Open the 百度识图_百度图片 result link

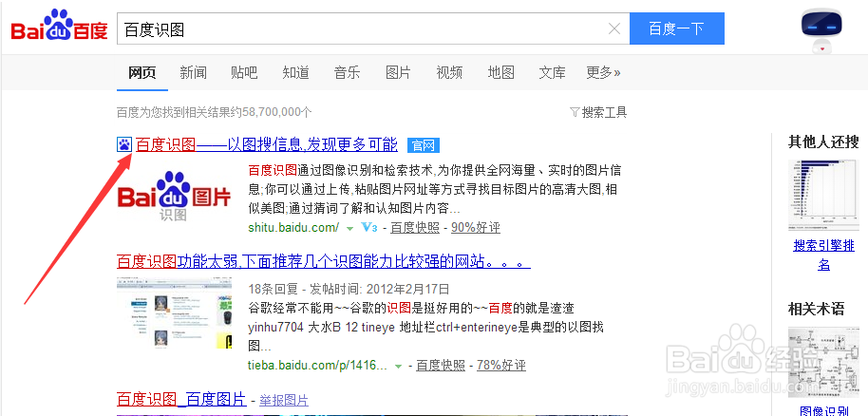[x=181, y=400]
